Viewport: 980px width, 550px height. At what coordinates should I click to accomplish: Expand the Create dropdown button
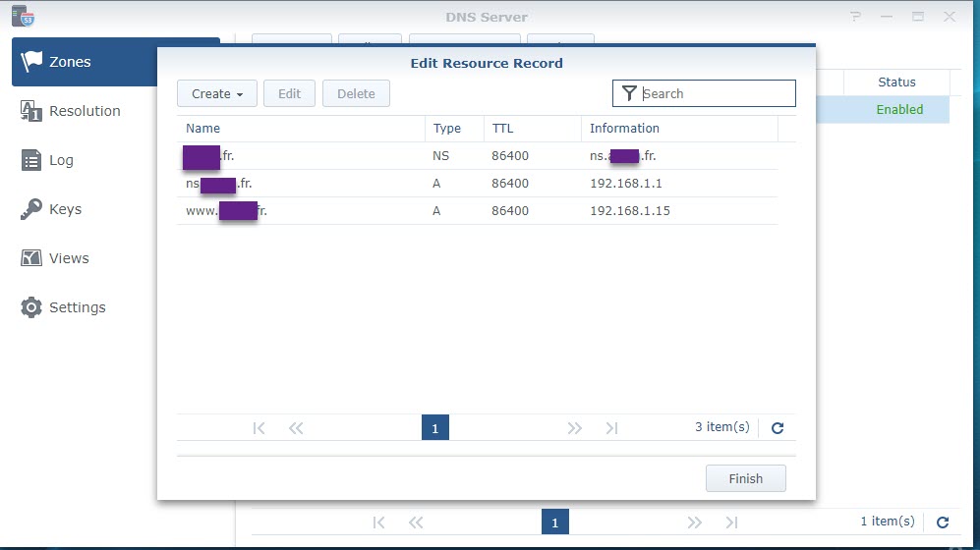pos(216,93)
